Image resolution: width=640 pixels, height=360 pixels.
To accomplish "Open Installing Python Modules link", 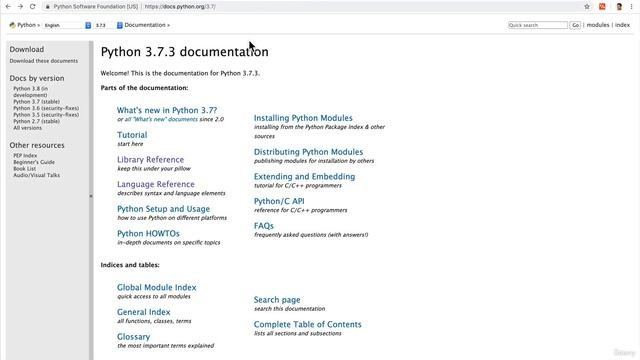I will tap(303, 118).
